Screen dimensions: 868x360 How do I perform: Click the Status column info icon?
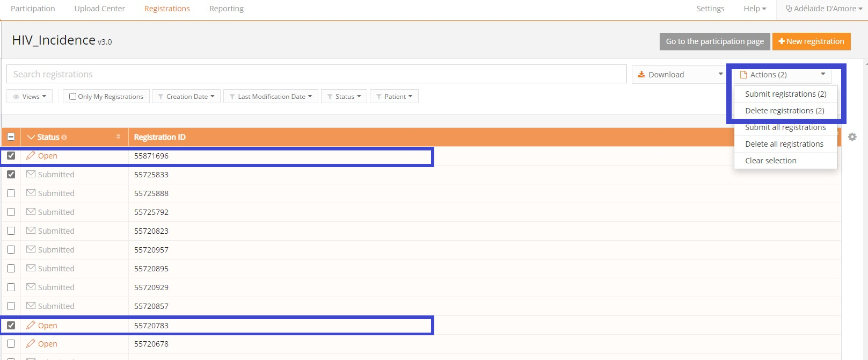[64, 138]
